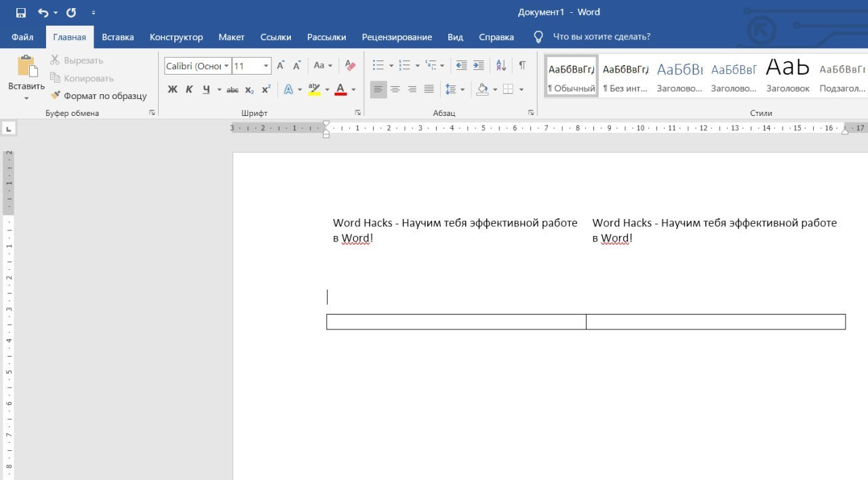This screenshot has width=868, height=480.
Task: Clear all formatting with the eraser icon
Action: click(350, 66)
